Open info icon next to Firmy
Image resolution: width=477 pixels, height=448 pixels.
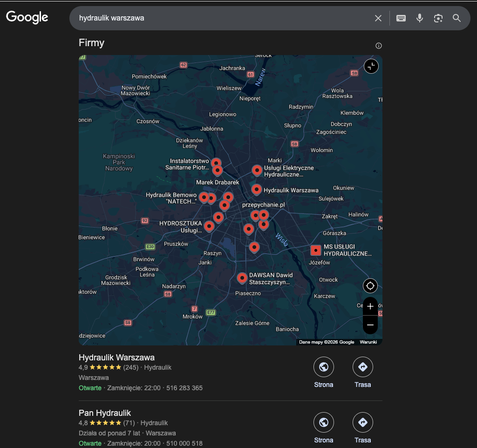point(378,46)
